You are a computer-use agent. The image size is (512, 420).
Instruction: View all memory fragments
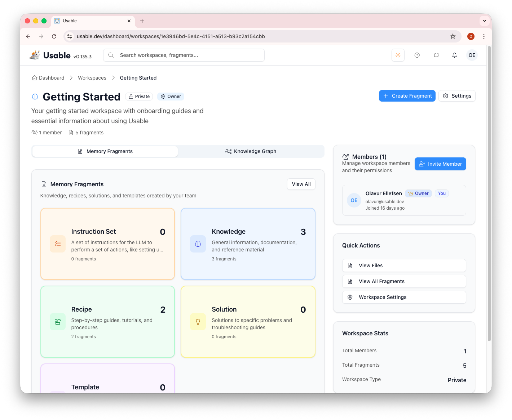click(x=301, y=184)
